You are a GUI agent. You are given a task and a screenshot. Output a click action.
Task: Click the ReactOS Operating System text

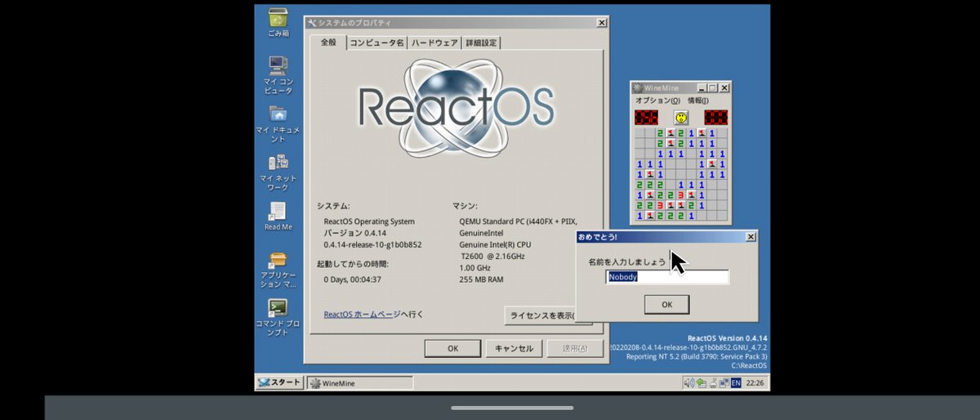[x=369, y=221]
